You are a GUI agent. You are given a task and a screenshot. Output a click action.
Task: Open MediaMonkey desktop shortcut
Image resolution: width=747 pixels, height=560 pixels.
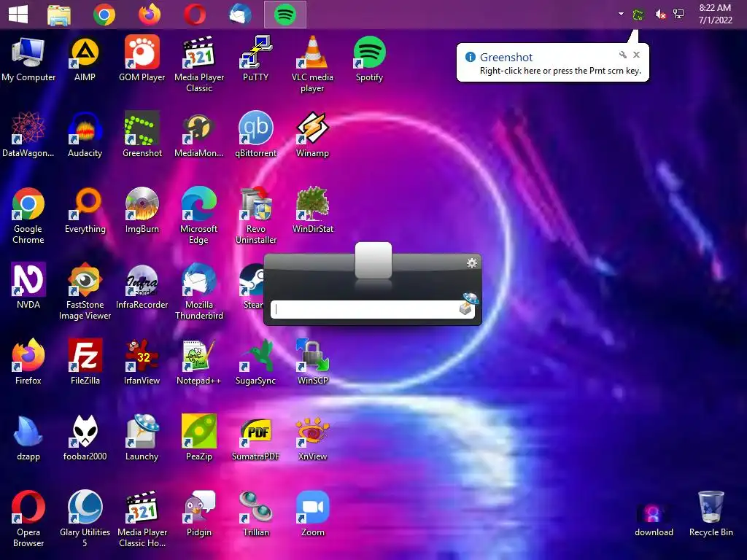(x=199, y=135)
